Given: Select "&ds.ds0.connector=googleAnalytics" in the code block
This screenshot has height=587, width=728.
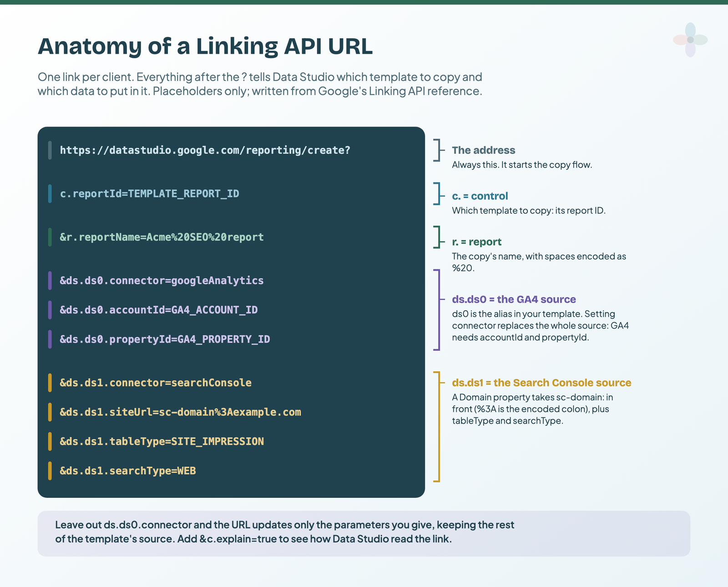Looking at the screenshot, I should 162,280.
